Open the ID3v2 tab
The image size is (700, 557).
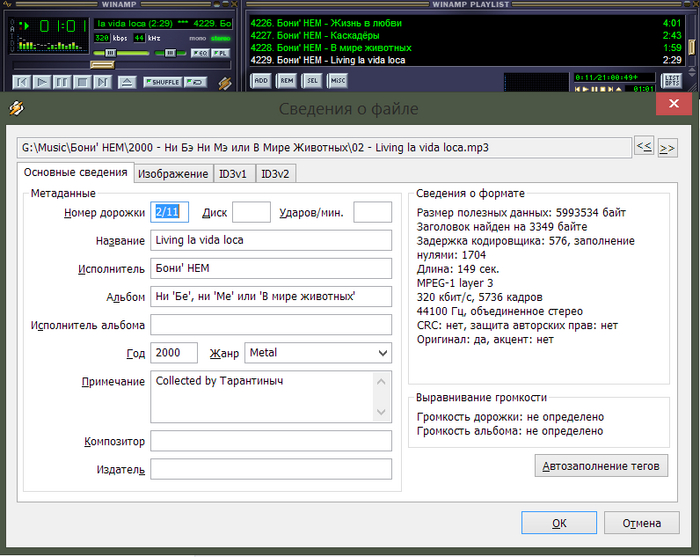(275, 174)
